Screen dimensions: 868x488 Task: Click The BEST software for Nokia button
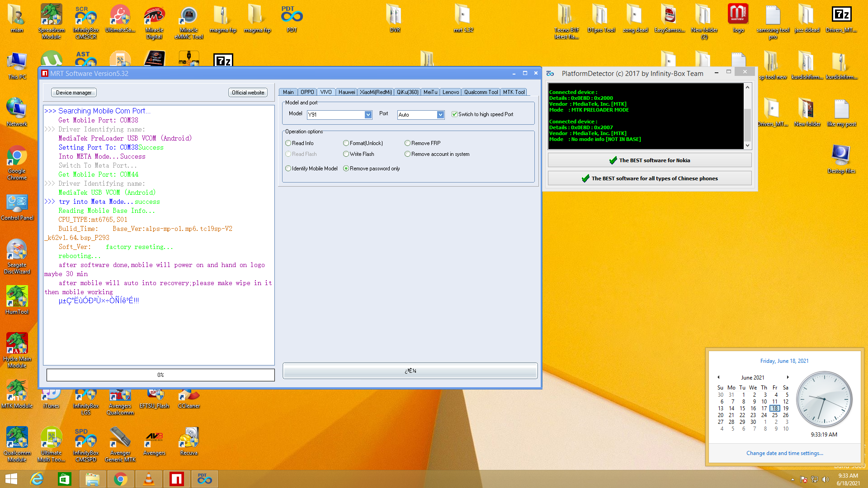650,160
